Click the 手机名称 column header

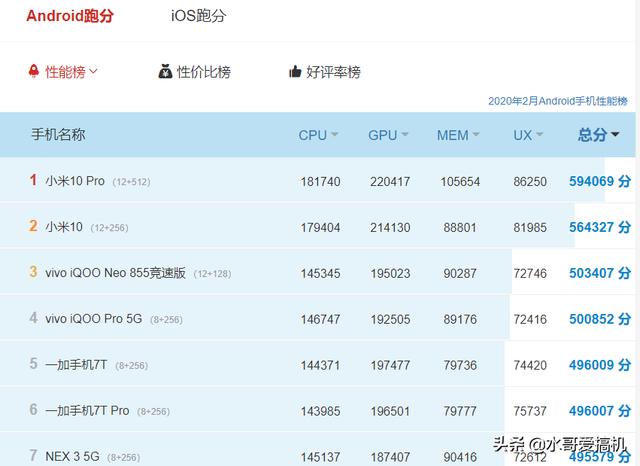(x=58, y=134)
